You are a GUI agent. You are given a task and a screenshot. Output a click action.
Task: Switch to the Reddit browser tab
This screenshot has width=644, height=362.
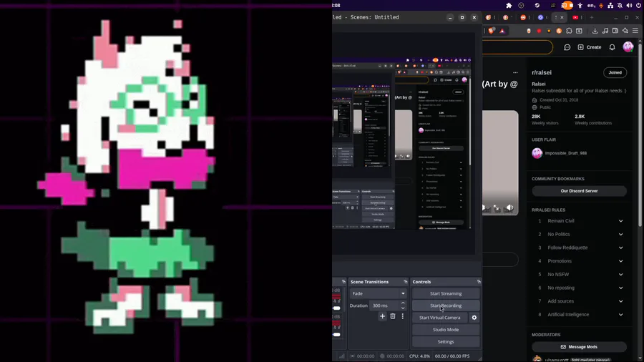coord(525,18)
